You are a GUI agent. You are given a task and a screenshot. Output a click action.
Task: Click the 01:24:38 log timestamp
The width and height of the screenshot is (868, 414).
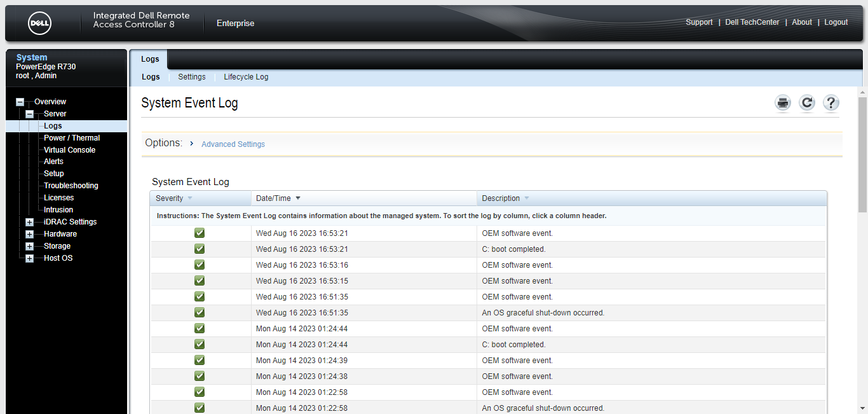[x=302, y=376]
